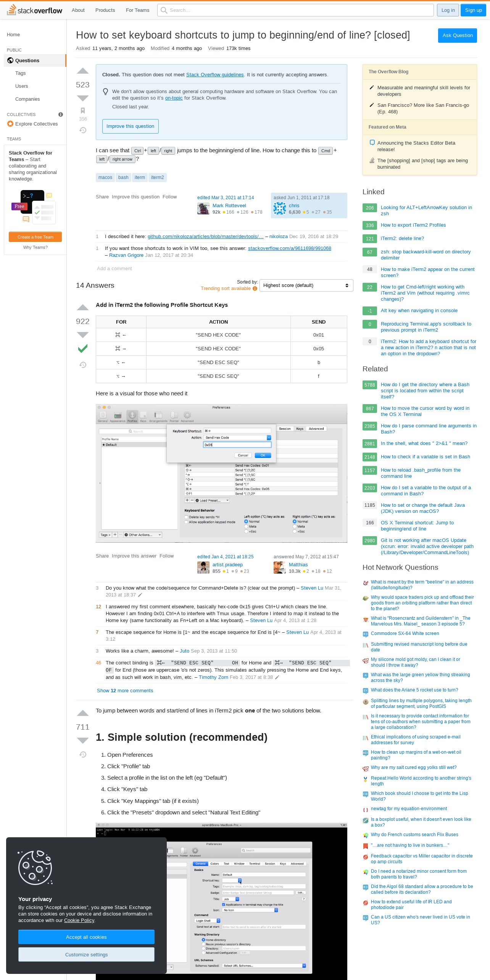Show activity history of 711 answer

83,754
